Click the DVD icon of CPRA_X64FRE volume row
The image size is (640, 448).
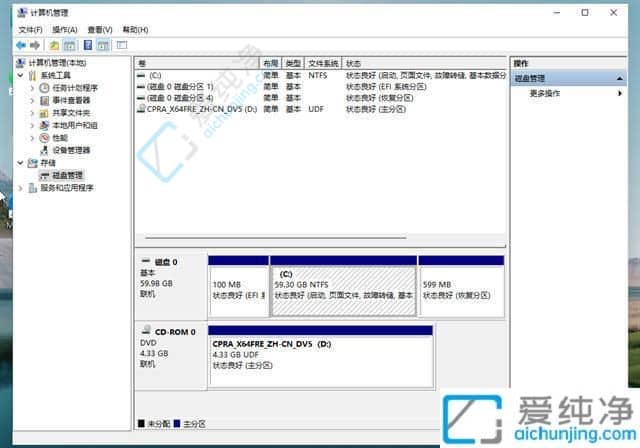point(141,109)
